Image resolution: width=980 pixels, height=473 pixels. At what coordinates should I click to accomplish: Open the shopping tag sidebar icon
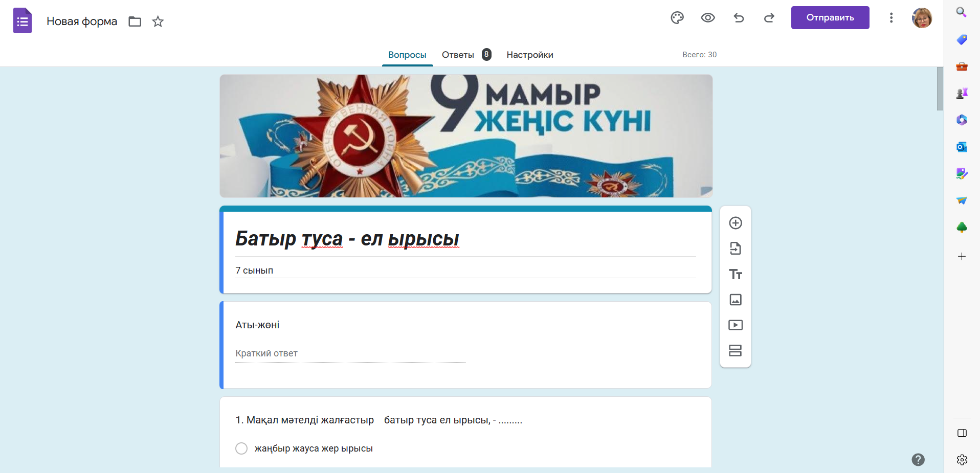coord(962,39)
